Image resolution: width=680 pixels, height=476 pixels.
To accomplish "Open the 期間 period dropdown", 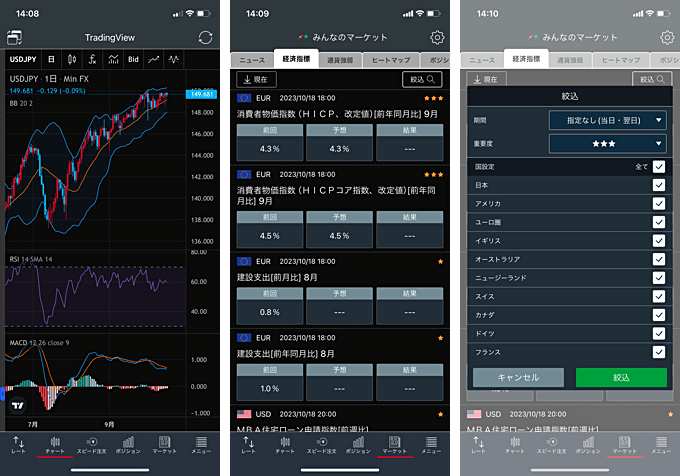I will click(x=608, y=120).
